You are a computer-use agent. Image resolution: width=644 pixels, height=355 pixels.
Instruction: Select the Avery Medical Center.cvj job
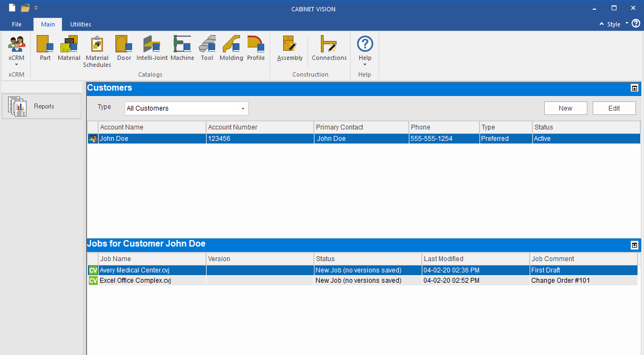(152, 270)
